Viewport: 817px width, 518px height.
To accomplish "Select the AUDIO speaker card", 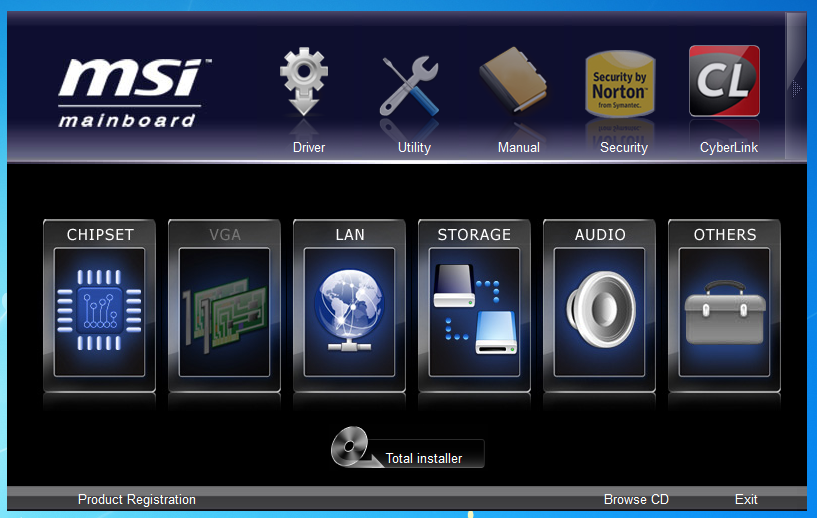I will (600, 306).
